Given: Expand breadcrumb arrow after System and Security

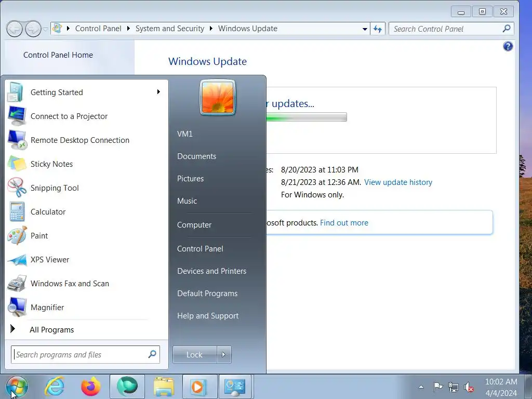Looking at the screenshot, I should [211, 29].
